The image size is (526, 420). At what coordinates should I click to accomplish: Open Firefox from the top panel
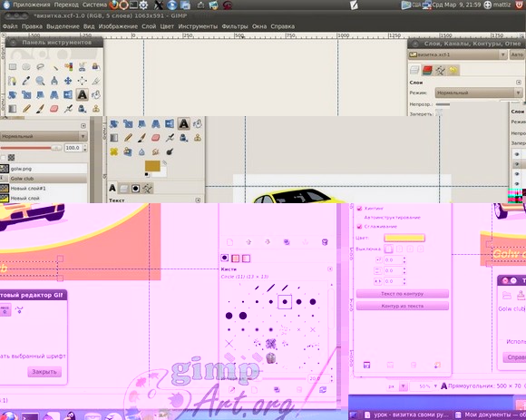[x=114, y=5]
